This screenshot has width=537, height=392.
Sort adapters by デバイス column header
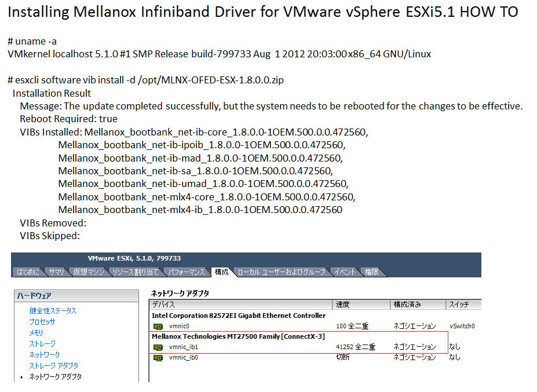pos(241,305)
